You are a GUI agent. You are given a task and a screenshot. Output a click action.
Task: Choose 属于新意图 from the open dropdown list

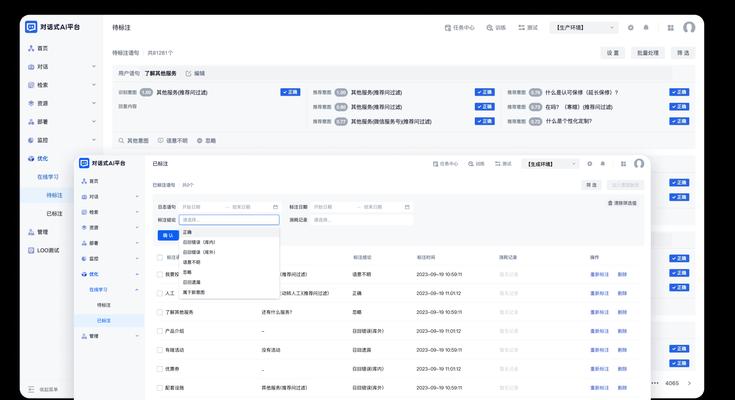[x=229, y=292]
